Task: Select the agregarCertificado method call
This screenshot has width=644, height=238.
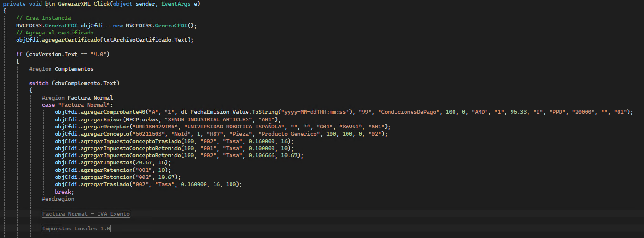Action: pyautogui.click(x=72, y=40)
